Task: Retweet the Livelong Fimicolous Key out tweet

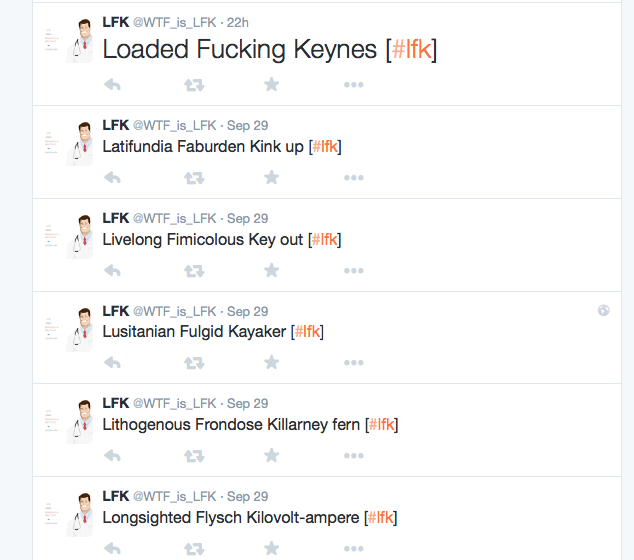Action: point(194,271)
